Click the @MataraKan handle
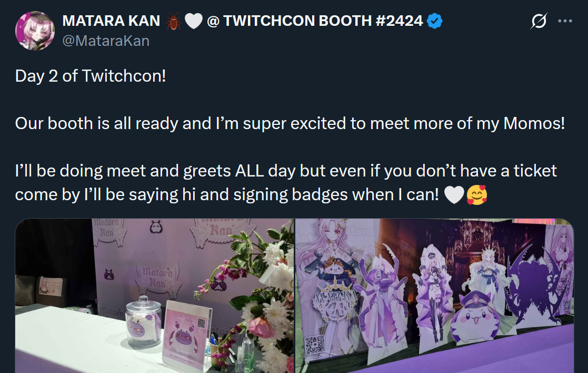Viewport: 588px width, 373px height. (x=106, y=41)
